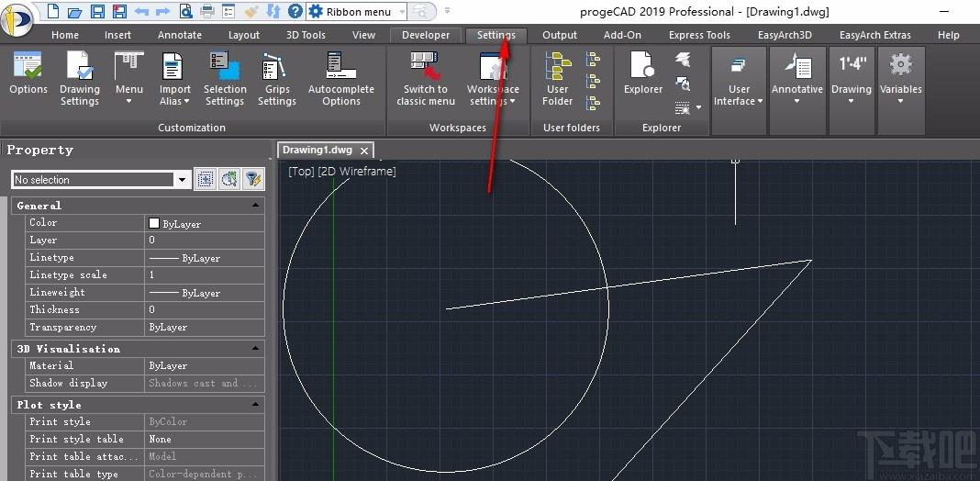Viewport: 980px width, 481px height.
Task: Collapse the Plot style section
Action: coord(256,405)
